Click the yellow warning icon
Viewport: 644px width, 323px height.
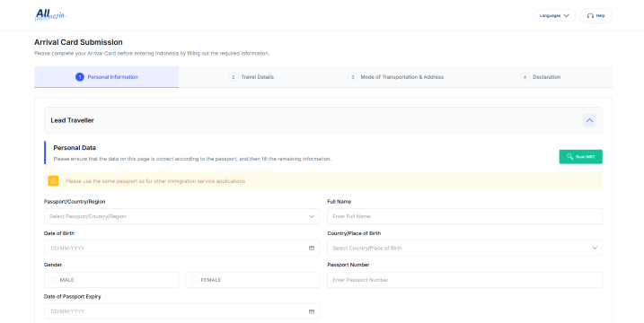tap(53, 181)
